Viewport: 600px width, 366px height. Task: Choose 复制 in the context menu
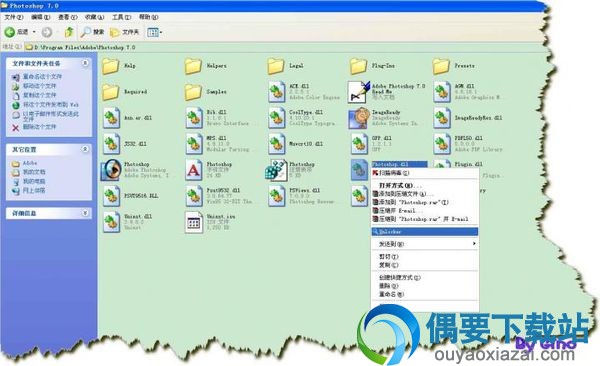425,265
